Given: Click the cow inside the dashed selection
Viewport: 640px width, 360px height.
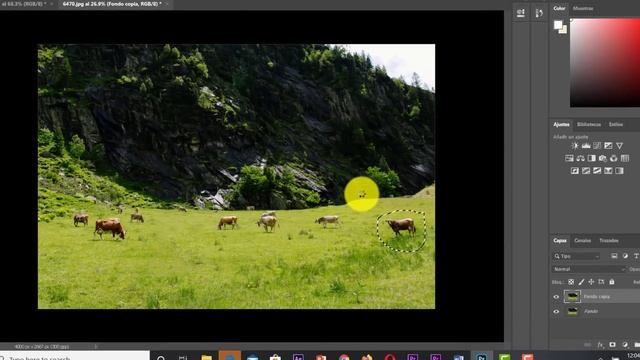Looking at the screenshot, I should coord(401,226).
